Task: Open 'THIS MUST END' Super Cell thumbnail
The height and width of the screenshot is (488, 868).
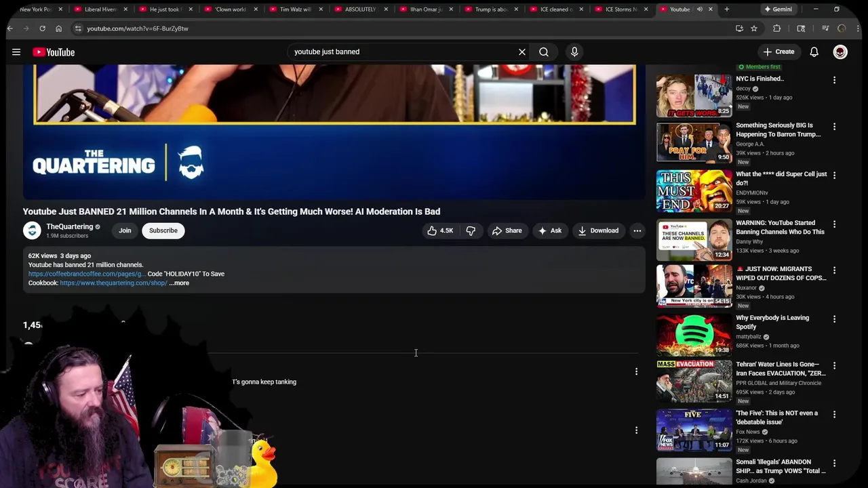Action: coord(694,191)
